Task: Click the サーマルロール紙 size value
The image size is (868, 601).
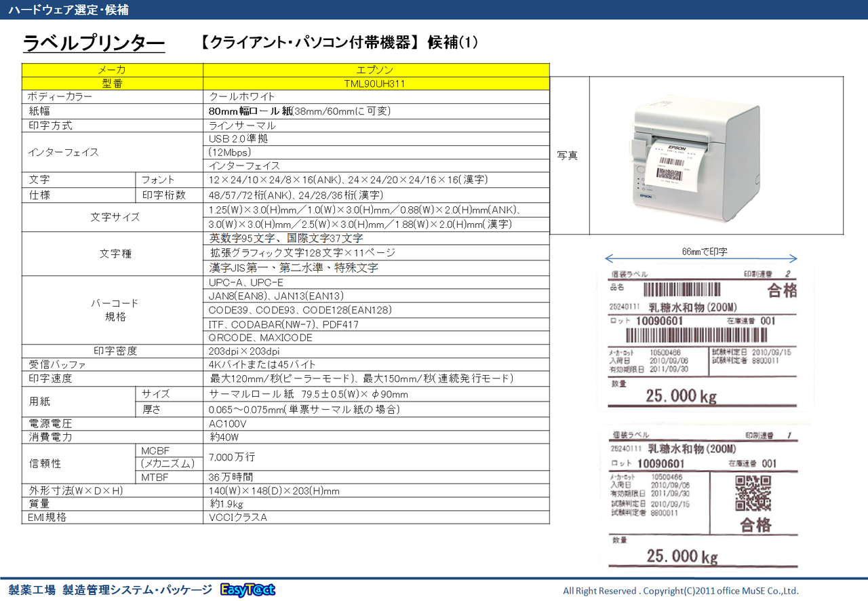Action: (309, 394)
